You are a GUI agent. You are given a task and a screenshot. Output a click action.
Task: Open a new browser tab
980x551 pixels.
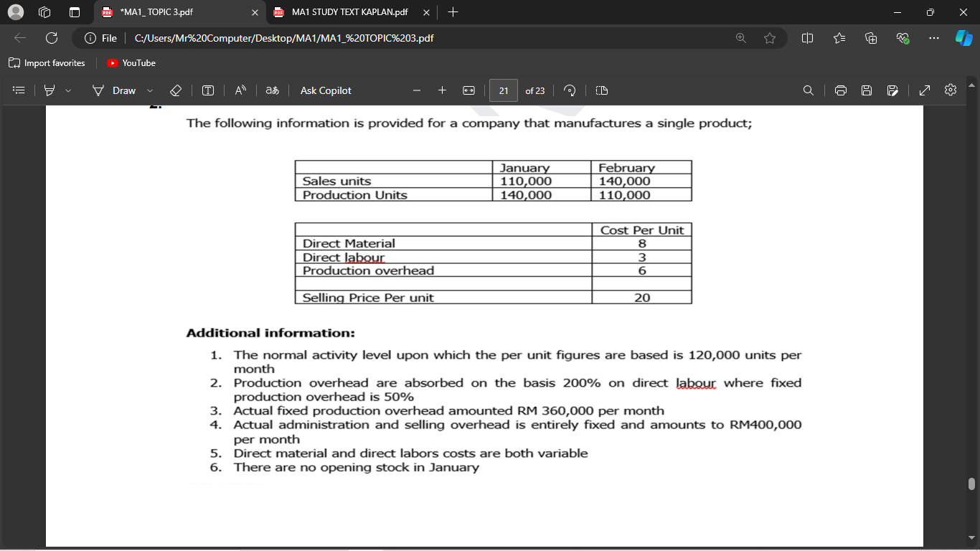453,12
